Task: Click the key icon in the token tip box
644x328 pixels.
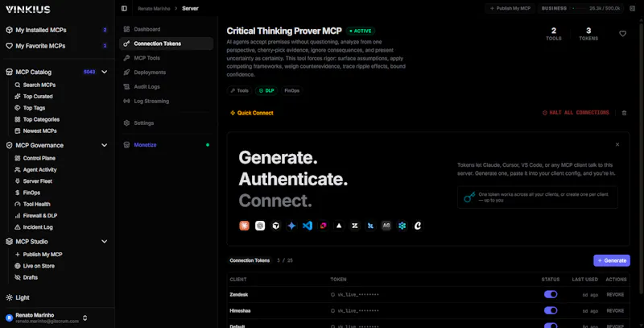Action: [x=469, y=197]
